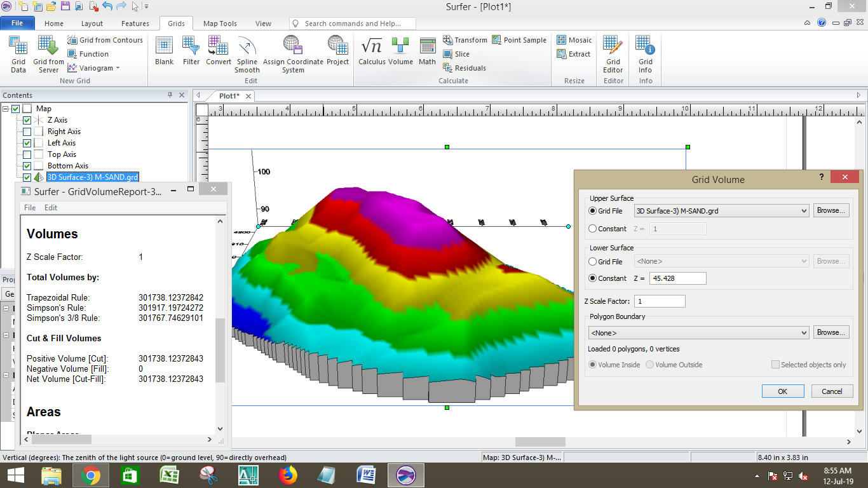Open Google Chrome from the taskbar
868x488 pixels.
pyautogui.click(x=91, y=475)
